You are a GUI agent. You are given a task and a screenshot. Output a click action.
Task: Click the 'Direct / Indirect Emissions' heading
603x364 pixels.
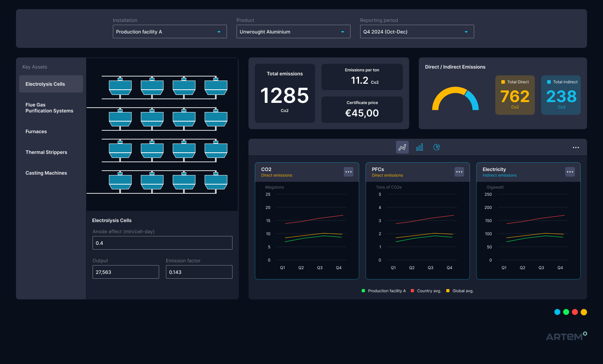(455, 67)
